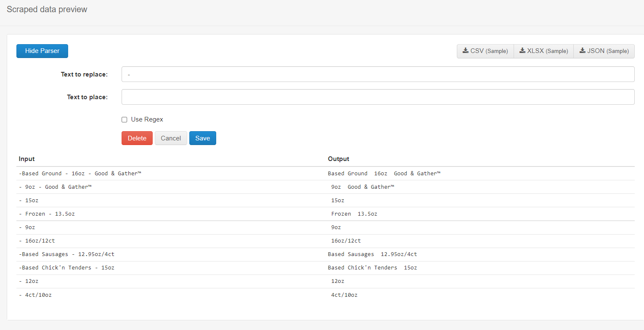This screenshot has width=644, height=330.
Task: Download the XLSX sample file
Action: coord(543,51)
